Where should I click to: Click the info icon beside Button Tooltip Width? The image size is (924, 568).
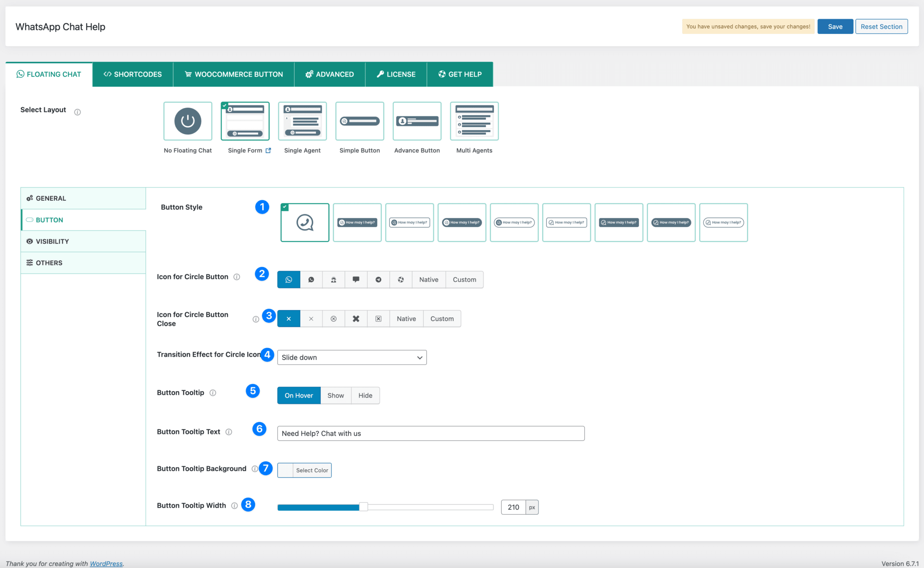[x=235, y=506]
